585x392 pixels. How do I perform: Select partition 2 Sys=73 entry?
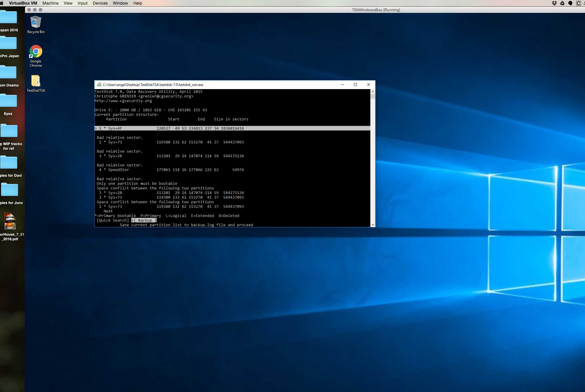point(170,142)
